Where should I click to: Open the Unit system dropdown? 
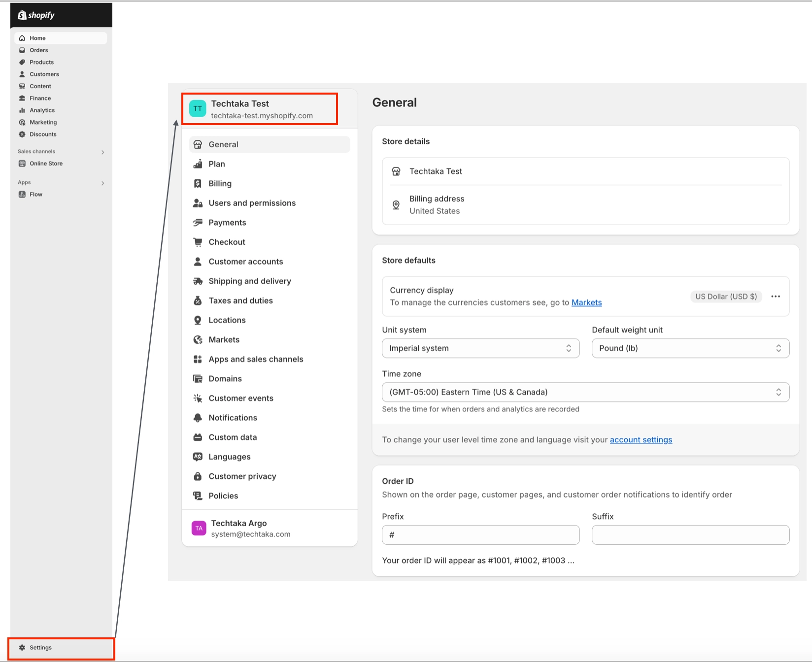[481, 348]
